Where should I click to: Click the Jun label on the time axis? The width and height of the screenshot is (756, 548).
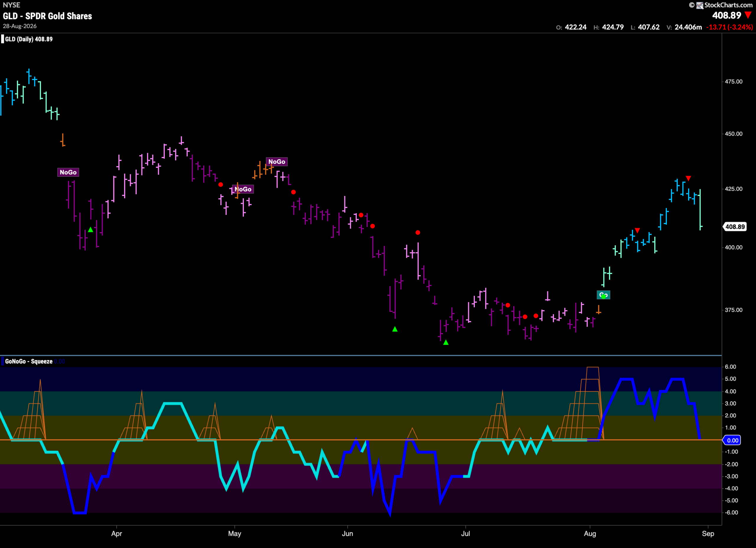click(347, 533)
